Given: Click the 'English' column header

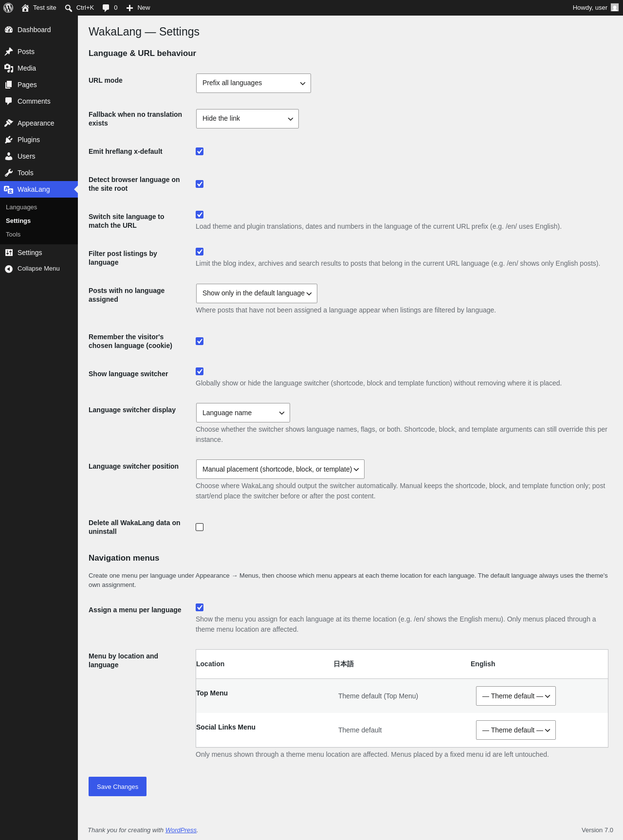Looking at the screenshot, I should click(483, 664).
